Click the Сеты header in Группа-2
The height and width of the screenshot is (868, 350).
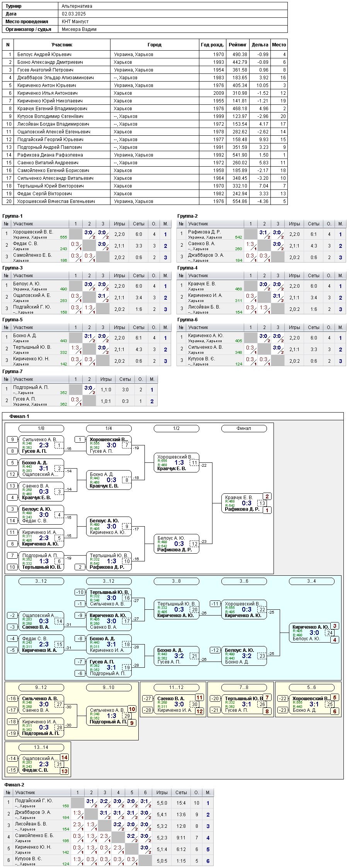pyautogui.click(x=314, y=224)
